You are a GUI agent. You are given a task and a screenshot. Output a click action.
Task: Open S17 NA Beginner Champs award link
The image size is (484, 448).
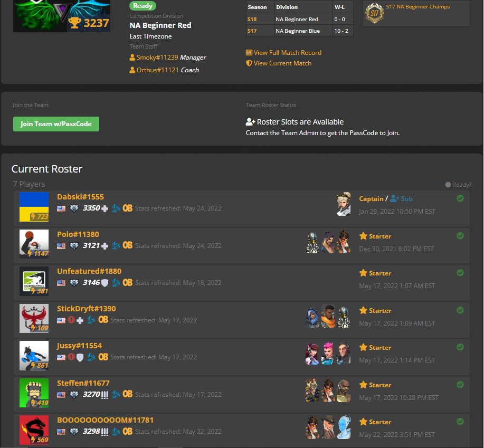pos(417,6)
